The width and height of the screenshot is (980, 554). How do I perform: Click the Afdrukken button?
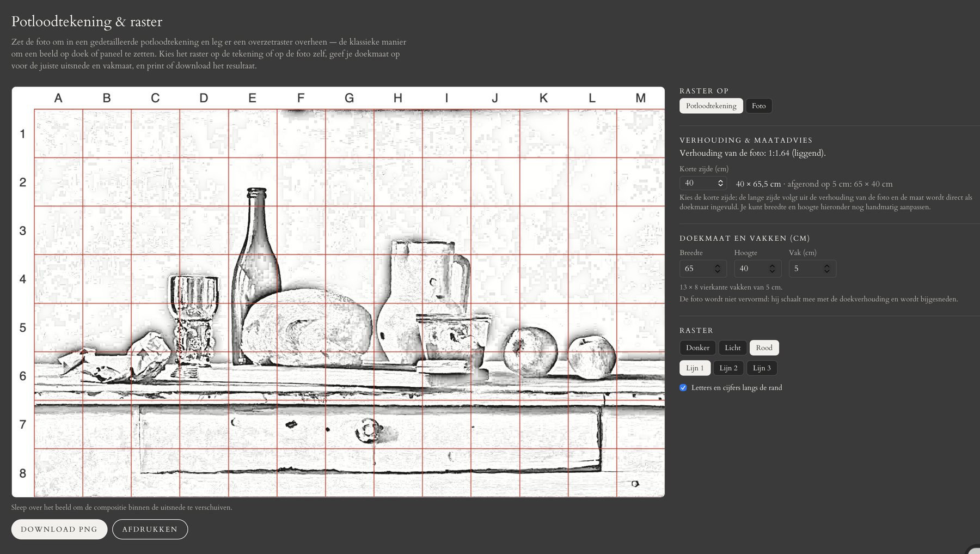[x=150, y=529]
